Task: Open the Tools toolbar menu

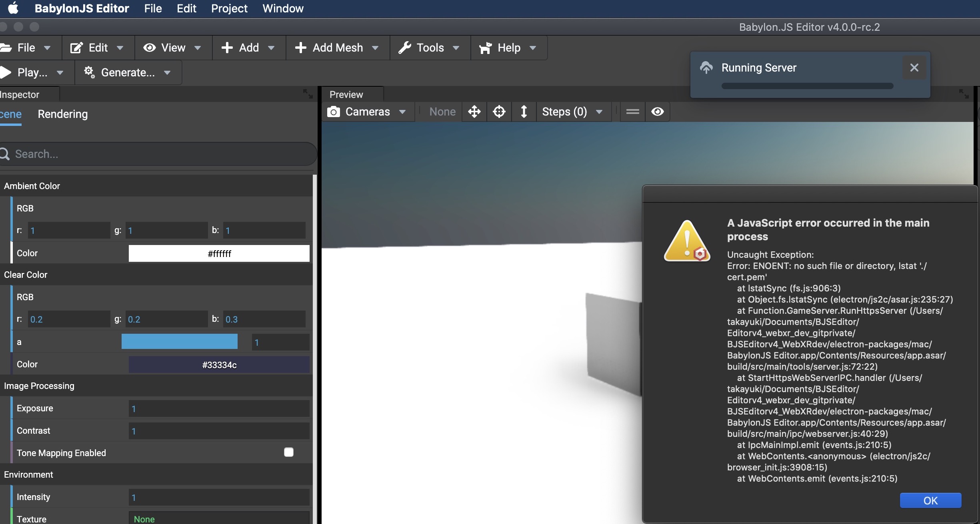Action: coord(430,48)
